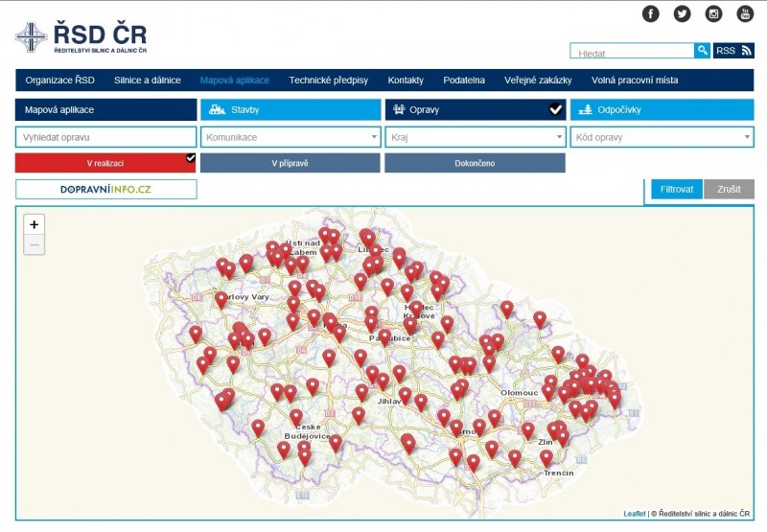
Task: Click marker left of České Budějovice label
Action: tap(258, 427)
